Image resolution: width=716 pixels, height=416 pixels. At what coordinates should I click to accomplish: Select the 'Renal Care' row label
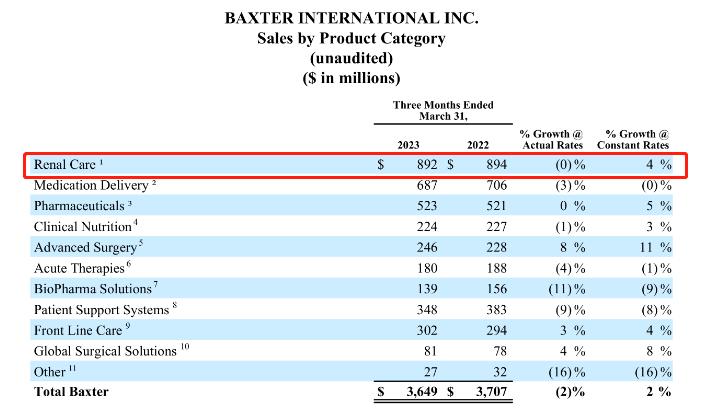64,164
